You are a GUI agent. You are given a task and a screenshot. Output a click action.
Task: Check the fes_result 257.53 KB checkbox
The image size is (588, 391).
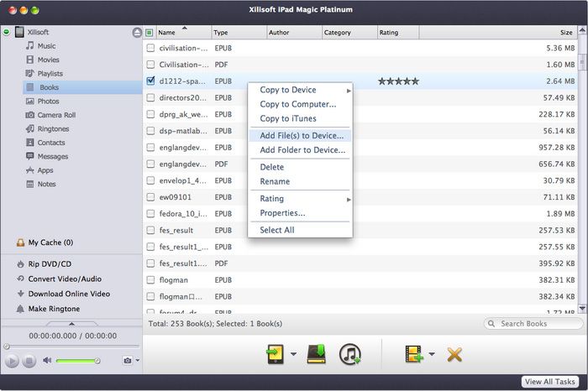150,231
